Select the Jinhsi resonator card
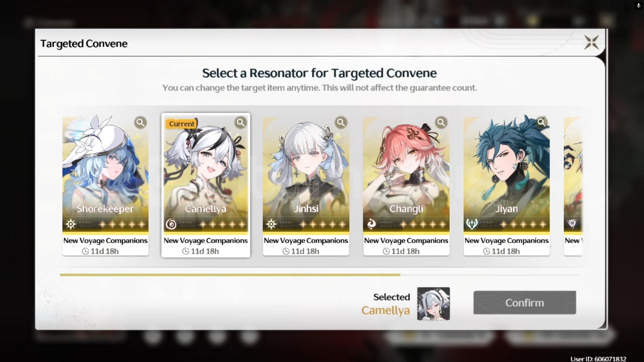Image resolution: width=644 pixels, height=362 pixels. point(306,186)
